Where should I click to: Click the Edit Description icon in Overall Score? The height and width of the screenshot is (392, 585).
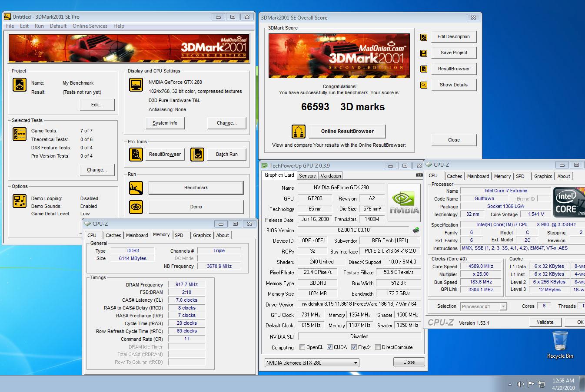pos(424,37)
